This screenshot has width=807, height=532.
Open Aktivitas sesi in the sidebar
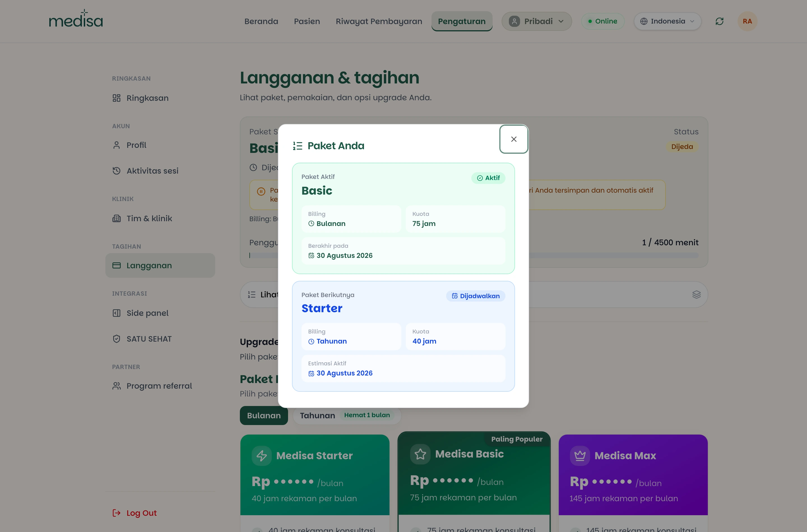pyautogui.click(x=160, y=171)
